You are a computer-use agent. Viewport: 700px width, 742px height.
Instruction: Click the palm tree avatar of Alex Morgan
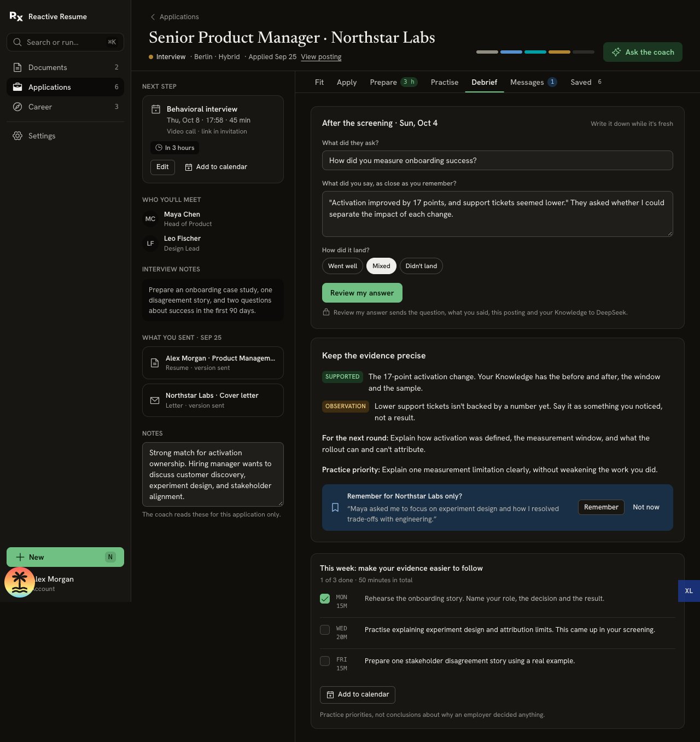(x=20, y=582)
